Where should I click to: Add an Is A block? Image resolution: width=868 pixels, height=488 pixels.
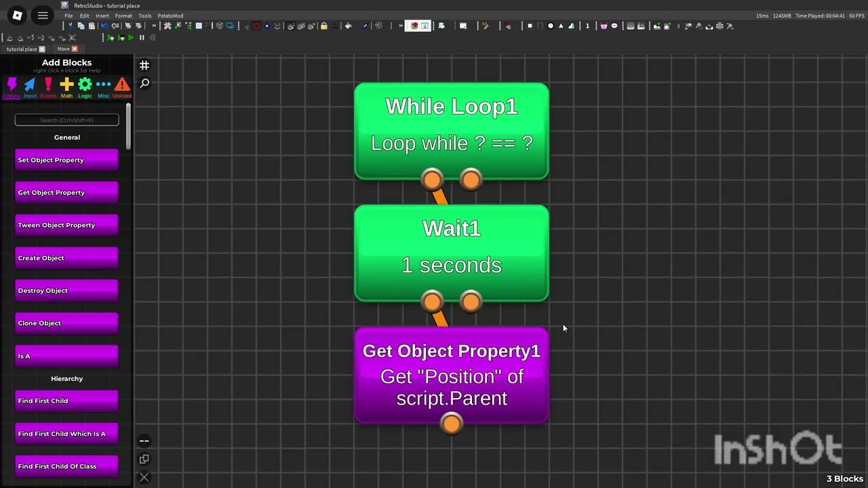tap(66, 355)
